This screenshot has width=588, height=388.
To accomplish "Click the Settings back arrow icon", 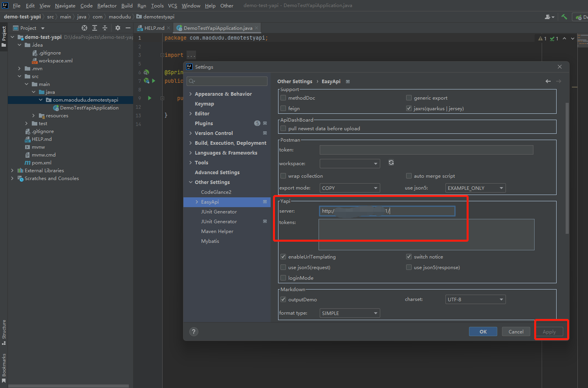I will coord(548,81).
